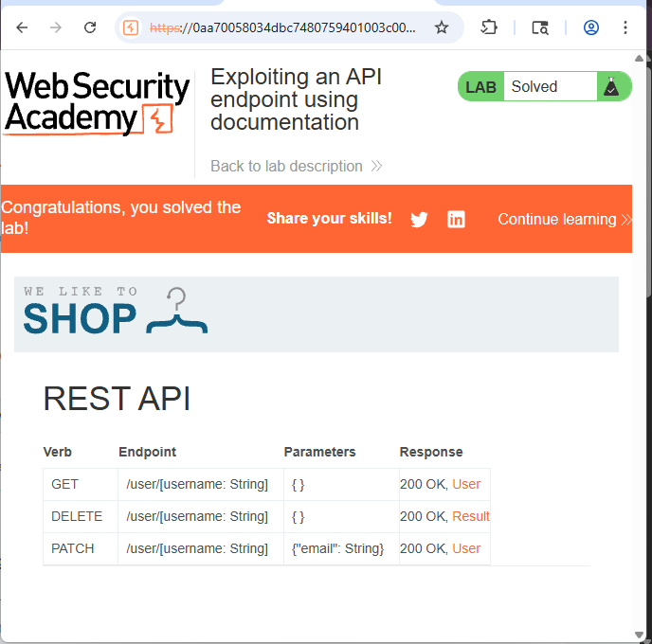Click the Response column header

coord(431,452)
